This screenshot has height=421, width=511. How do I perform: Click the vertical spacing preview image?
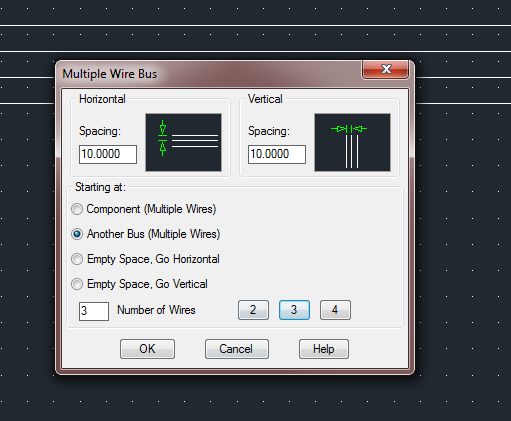(x=352, y=142)
